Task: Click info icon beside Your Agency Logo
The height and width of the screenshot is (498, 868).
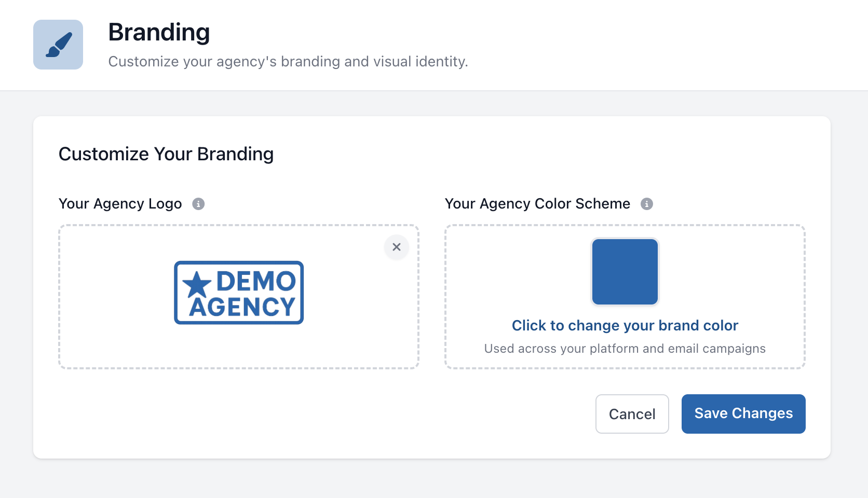Action: [x=198, y=204]
